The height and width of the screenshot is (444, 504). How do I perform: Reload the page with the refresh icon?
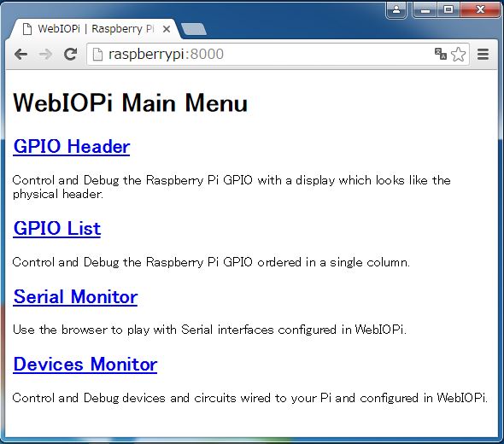coord(70,55)
